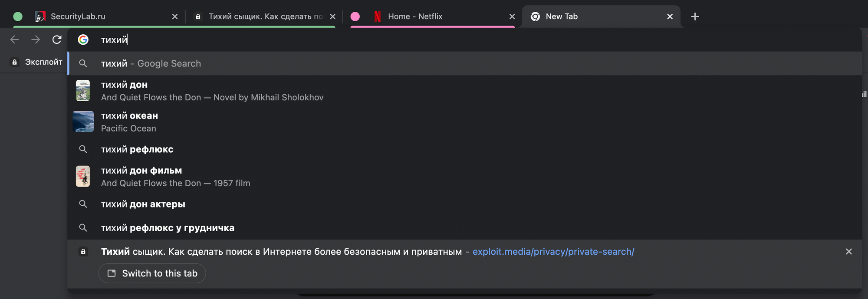This screenshot has width=868, height=299.
Task: Click the Google logo in address bar
Action: pos(83,40)
